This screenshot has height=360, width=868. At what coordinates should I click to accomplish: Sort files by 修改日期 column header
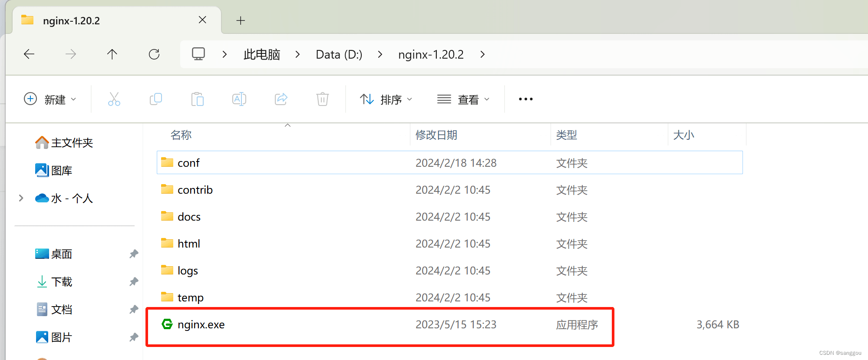click(436, 135)
